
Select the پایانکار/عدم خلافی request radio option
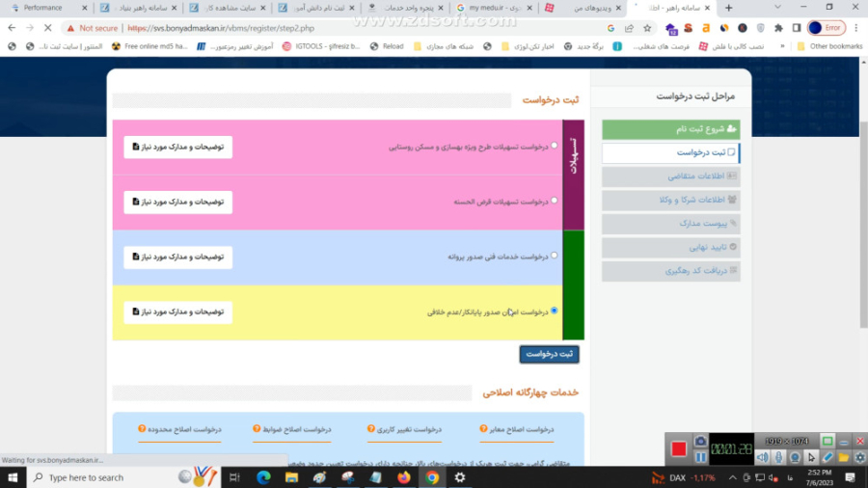tap(554, 311)
